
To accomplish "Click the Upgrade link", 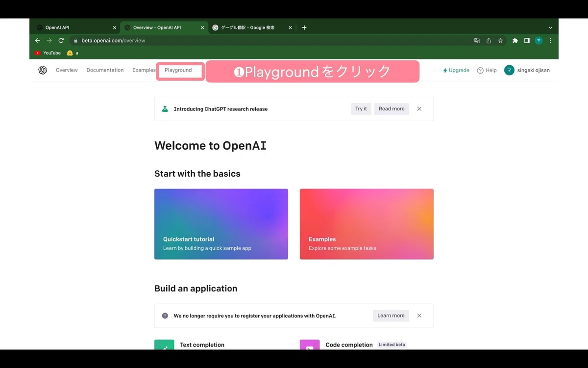I will (x=456, y=70).
